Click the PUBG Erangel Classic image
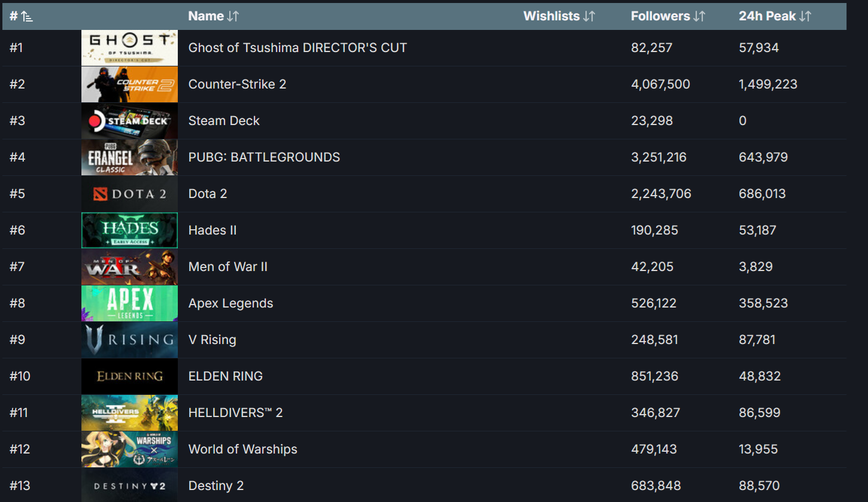The height and width of the screenshot is (502, 868). [x=129, y=157]
